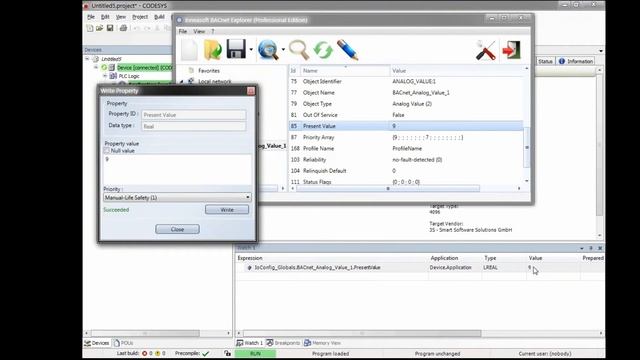Switch to the Memory View tab
This screenshot has height=360, width=640.
coord(322,343)
